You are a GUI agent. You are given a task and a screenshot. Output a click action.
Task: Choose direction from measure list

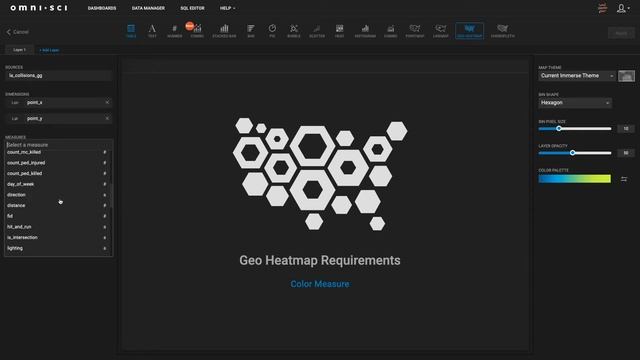[x=57, y=195]
